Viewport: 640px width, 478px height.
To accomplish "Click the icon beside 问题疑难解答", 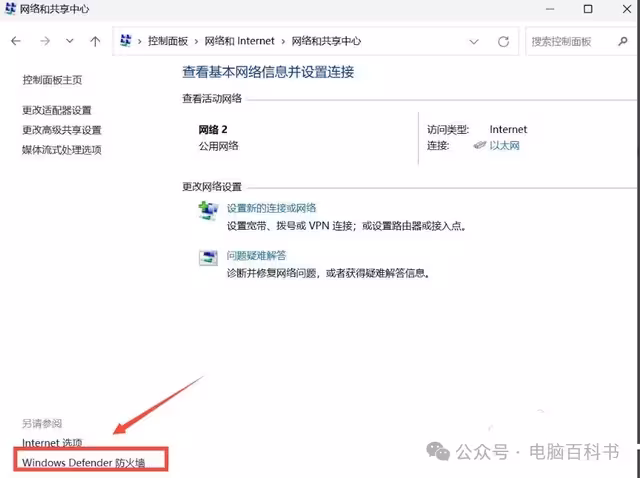I will [209, 257].
